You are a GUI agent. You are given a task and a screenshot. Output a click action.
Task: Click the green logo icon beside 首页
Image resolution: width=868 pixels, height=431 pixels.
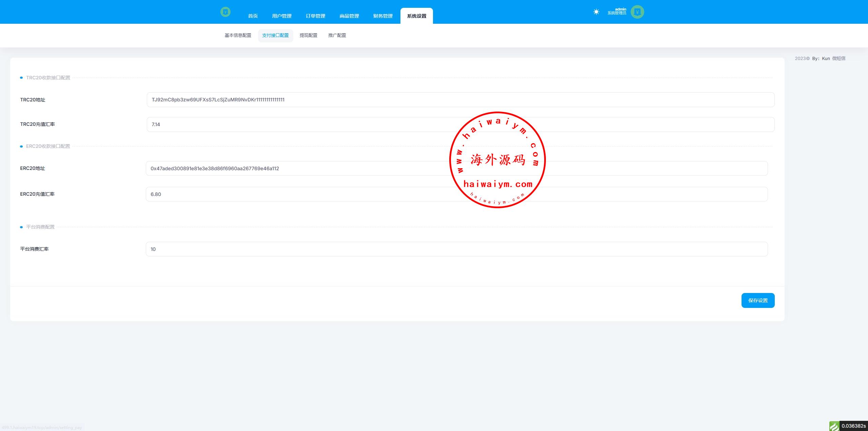tap(225, 12)
